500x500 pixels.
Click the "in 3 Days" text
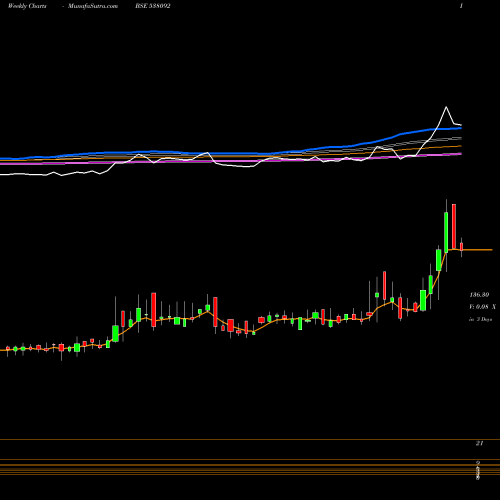pyautogui.click(x=480, y=319)
